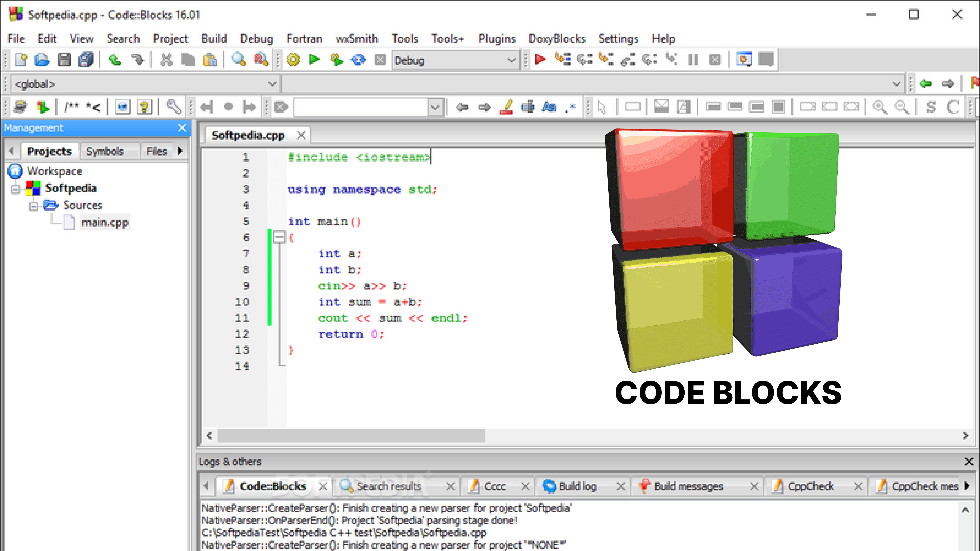Viewport: 980px width, 551px height.
Task: Collapse code fold at line 6
Action: [x=280, y=237]
